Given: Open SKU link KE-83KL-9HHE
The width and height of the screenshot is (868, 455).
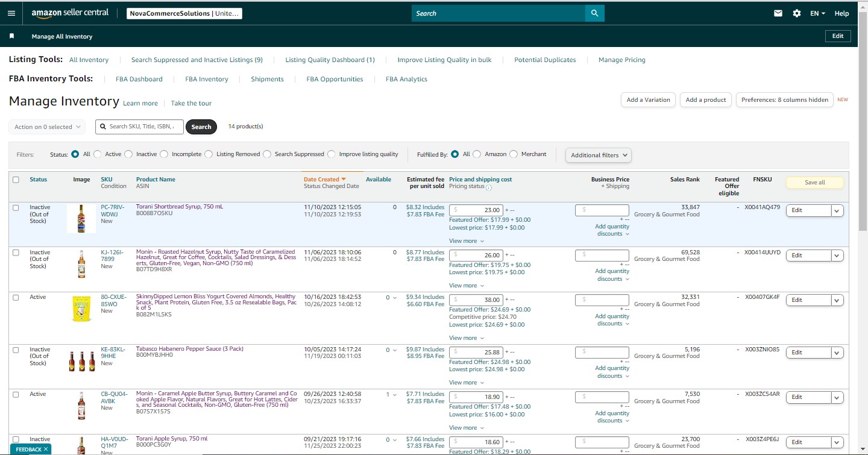Looking at the screenshot, I should 114,353.
